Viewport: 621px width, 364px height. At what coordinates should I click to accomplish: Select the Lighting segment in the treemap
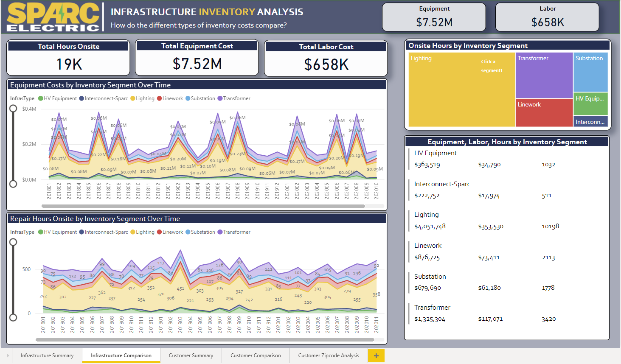click(x=462, y=90)
